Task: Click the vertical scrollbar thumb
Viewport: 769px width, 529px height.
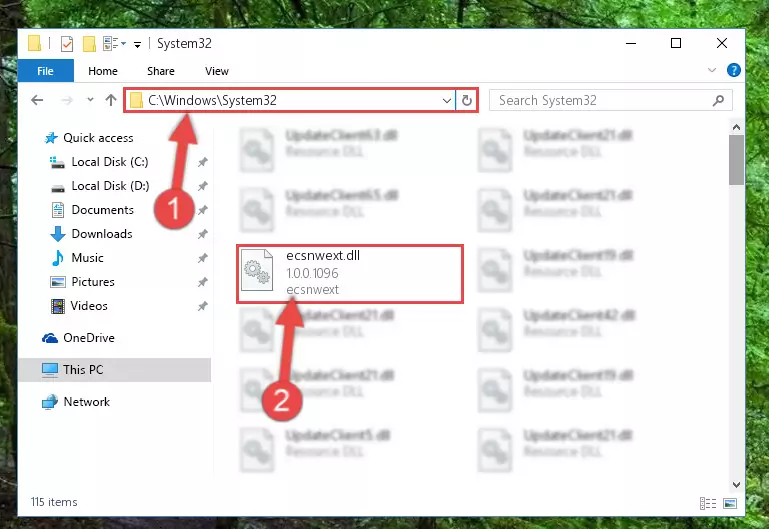Action: (x=736, y=160)
